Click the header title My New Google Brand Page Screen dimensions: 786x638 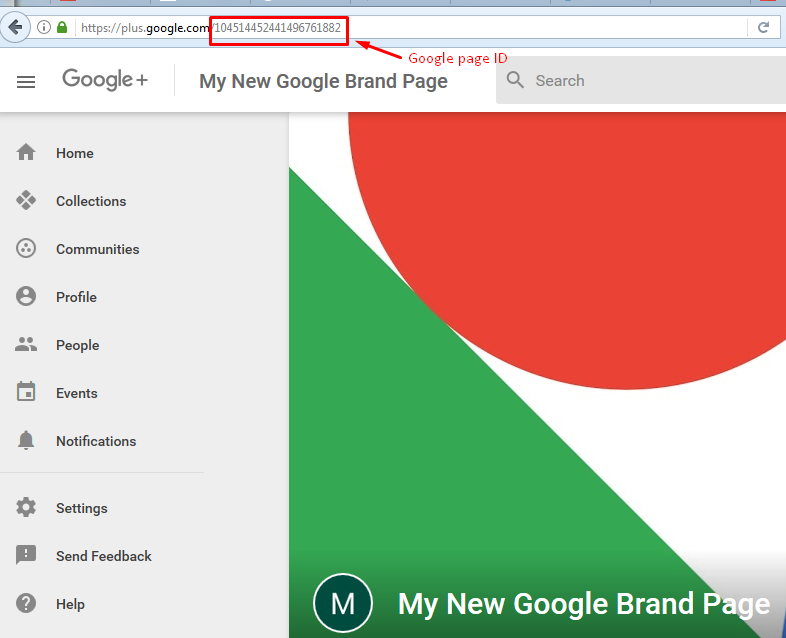coord(323,81)
